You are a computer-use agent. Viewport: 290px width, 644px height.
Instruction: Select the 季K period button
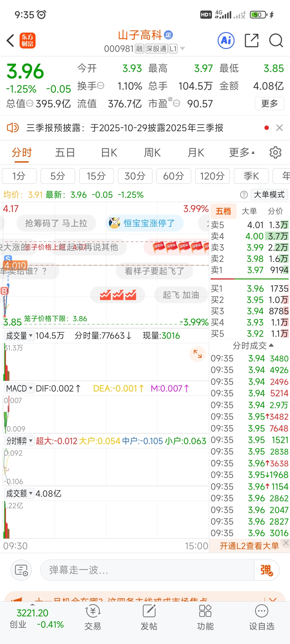(251, 176)
